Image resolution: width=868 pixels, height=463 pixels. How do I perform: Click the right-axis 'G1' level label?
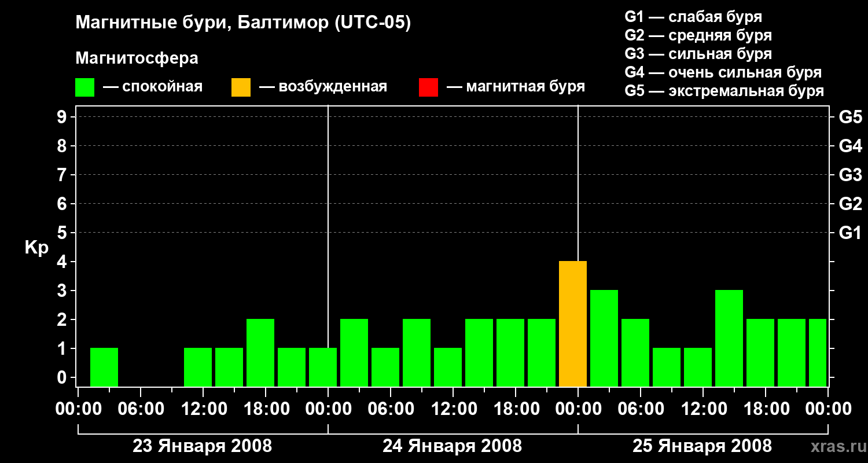851,233
